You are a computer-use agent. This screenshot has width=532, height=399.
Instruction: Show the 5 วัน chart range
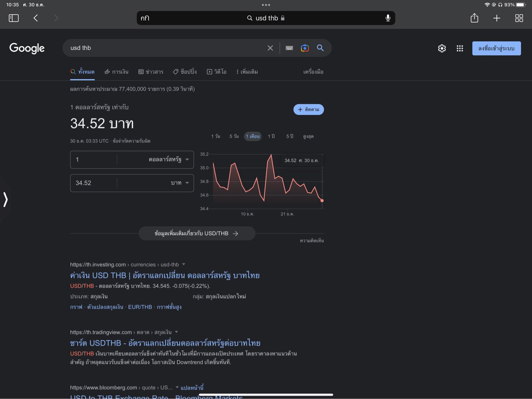234,136
